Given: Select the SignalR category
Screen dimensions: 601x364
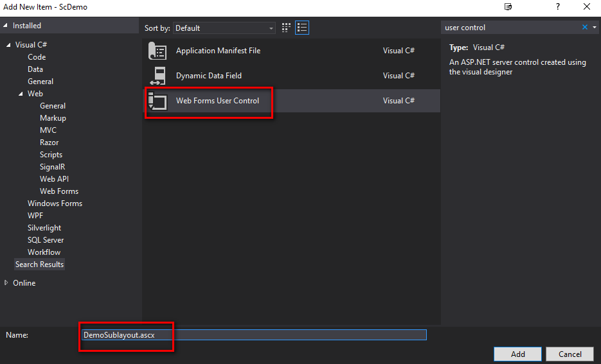Looking at the screenshot, I should pos(53,168).
